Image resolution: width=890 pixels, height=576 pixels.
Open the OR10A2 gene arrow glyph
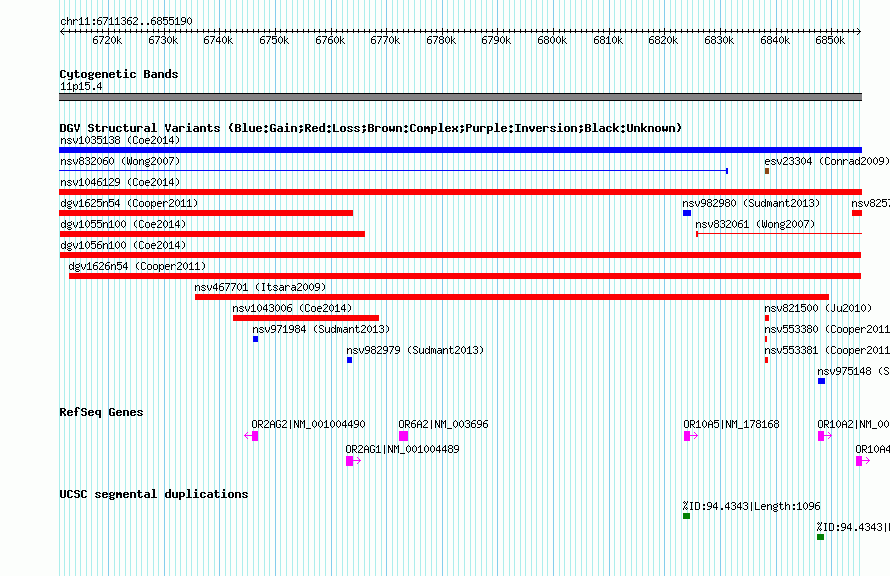coord(825,436)
